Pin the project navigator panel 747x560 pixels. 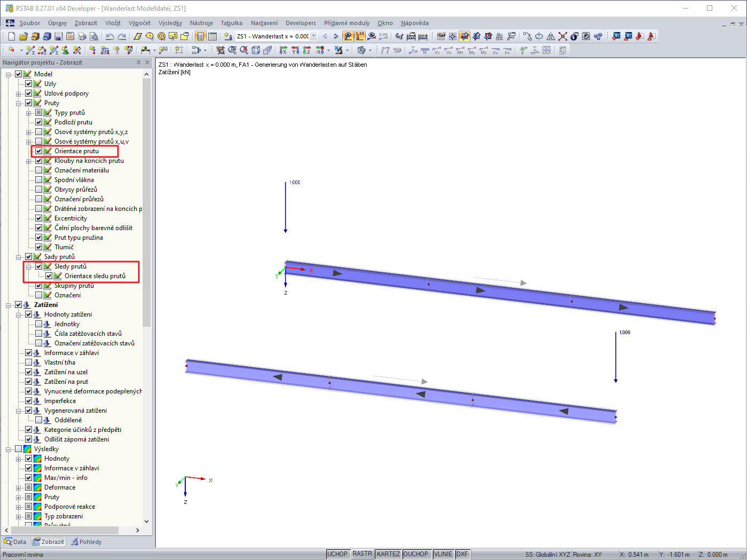(138, 62)
